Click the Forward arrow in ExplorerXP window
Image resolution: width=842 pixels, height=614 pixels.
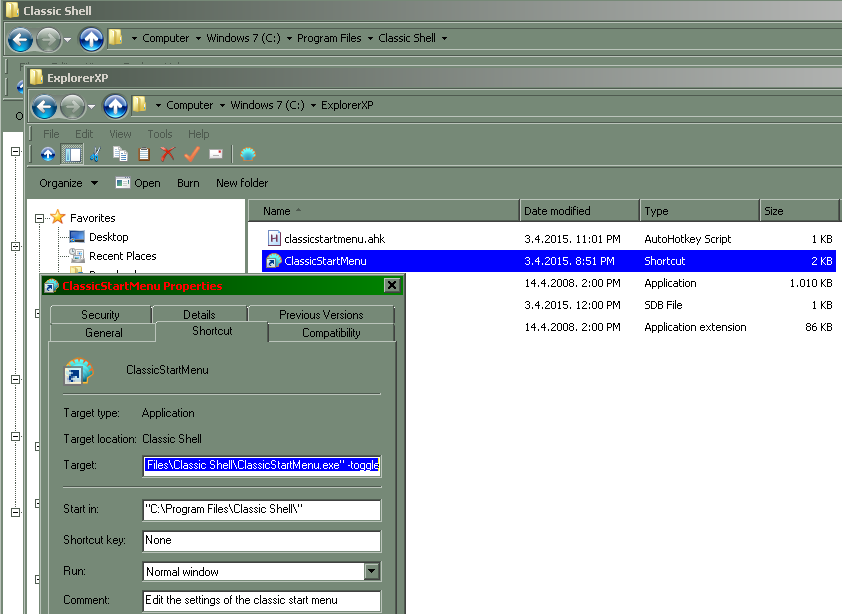[x=72, y=107]
